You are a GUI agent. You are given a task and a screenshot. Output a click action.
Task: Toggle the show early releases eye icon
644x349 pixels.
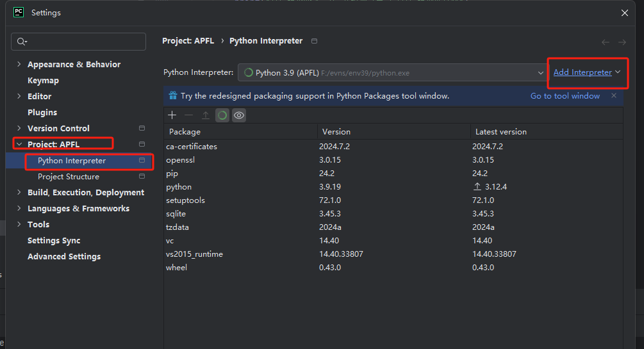pyautogui.click(x=239, y=115)
